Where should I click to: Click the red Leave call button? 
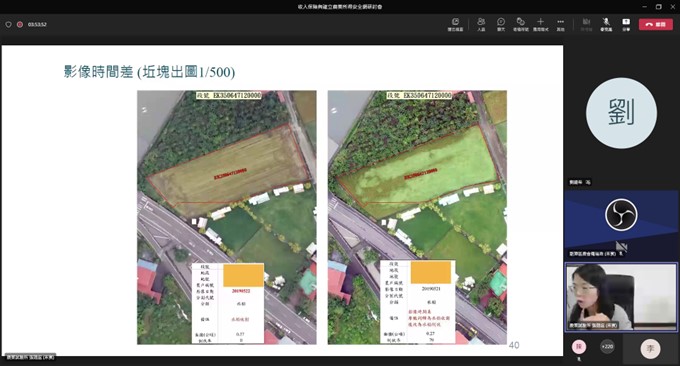[656, 24]
